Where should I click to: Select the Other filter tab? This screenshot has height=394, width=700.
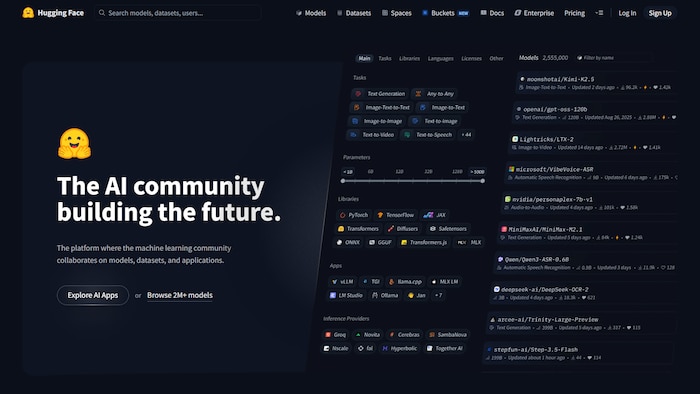click(496, 58)
